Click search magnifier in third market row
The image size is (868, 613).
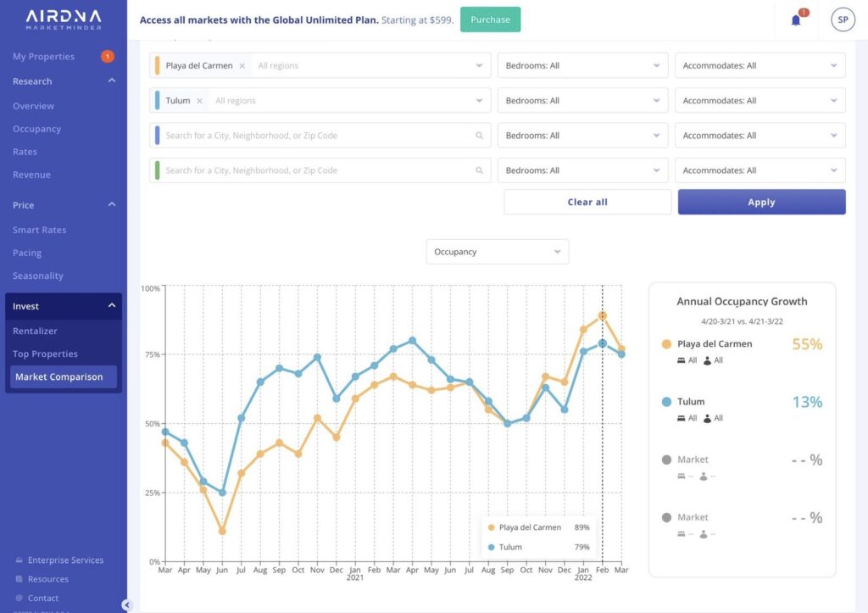click(480, 136)
